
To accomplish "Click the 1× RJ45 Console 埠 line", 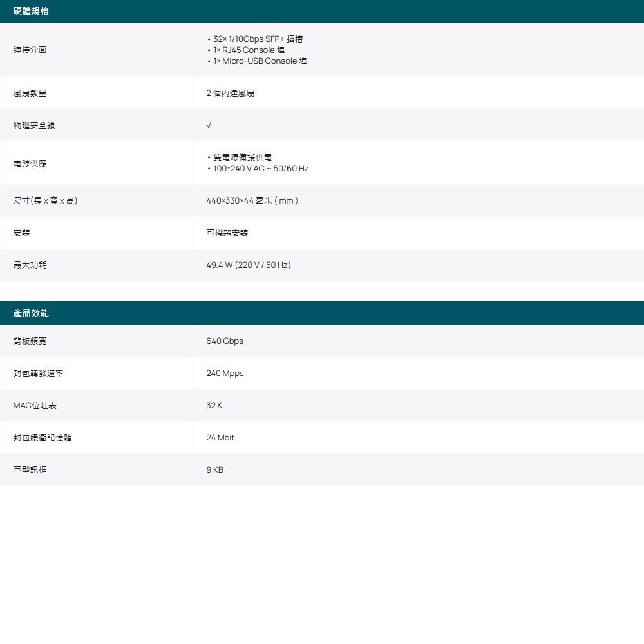I will [249, 50].
